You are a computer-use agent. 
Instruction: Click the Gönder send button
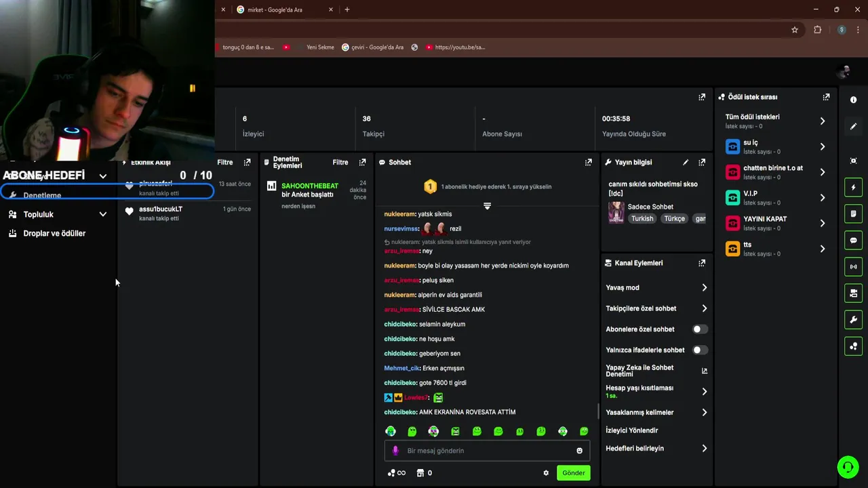tap(573, 473)
